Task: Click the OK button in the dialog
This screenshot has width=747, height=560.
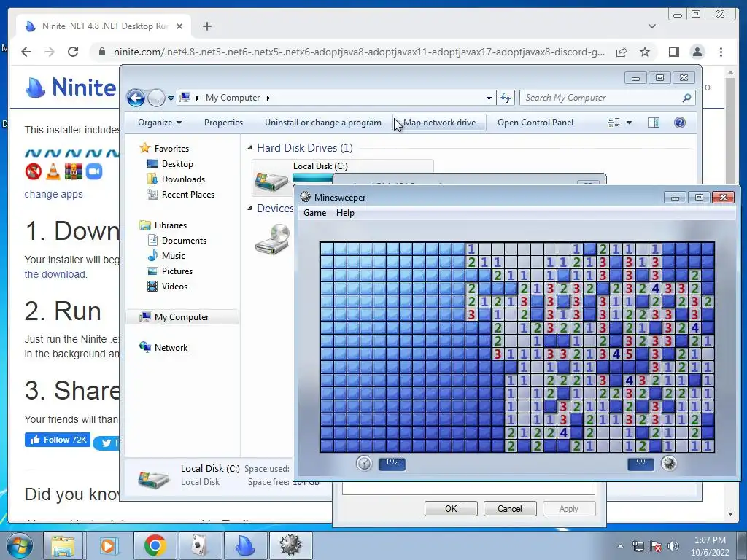Action: click(x=451, y=508)
